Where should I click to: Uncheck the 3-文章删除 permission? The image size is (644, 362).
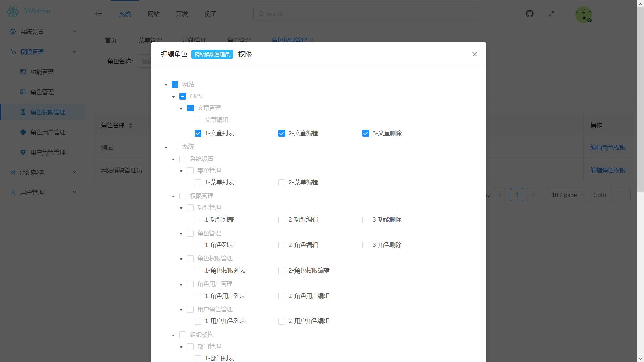tap(365, 133)
